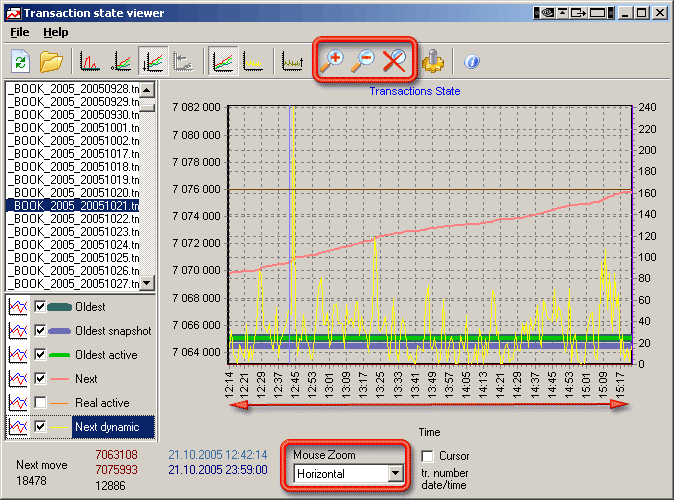Click the refresh icon in the toolbar
Image resolution: width=674 pixels, height=500 pixels.
[x=20, y=62]
